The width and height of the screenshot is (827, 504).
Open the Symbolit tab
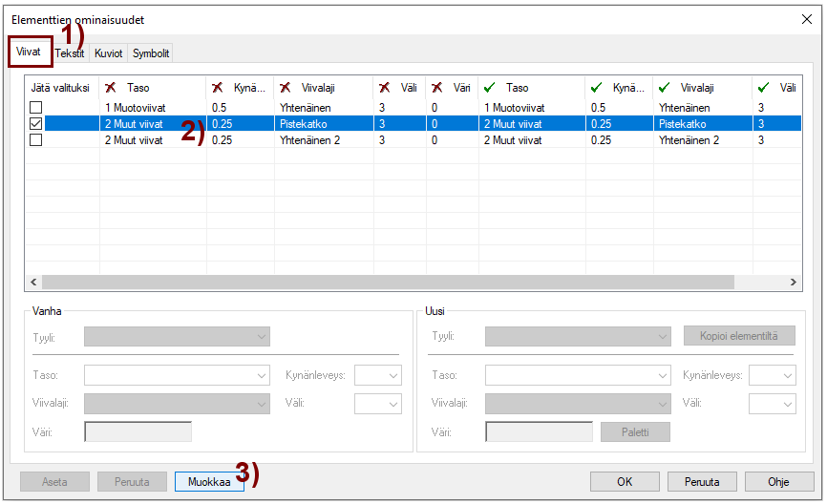[151, 53]
